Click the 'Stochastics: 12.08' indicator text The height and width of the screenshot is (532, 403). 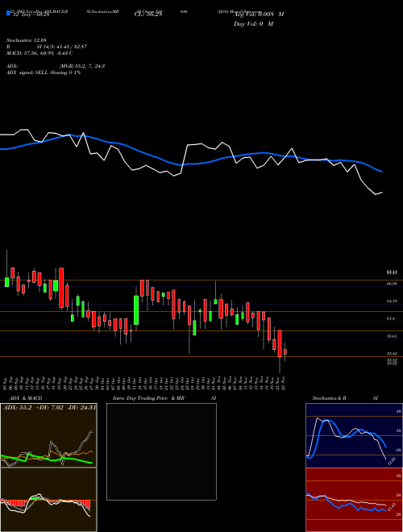click(28, 40)
